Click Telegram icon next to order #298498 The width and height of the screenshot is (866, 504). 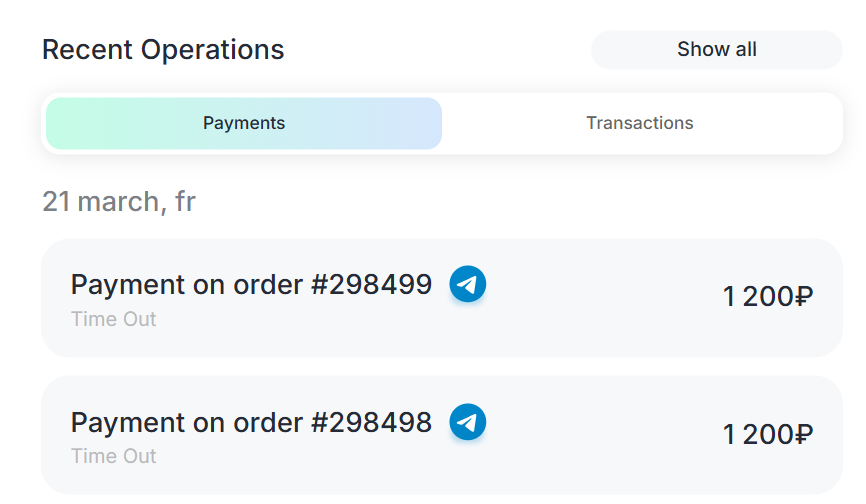pos(467,422)
